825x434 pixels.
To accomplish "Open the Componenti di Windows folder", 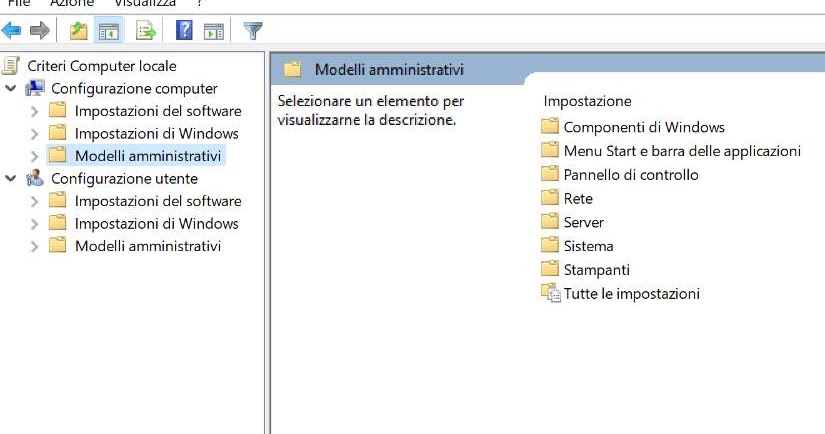I will (643, 127).
